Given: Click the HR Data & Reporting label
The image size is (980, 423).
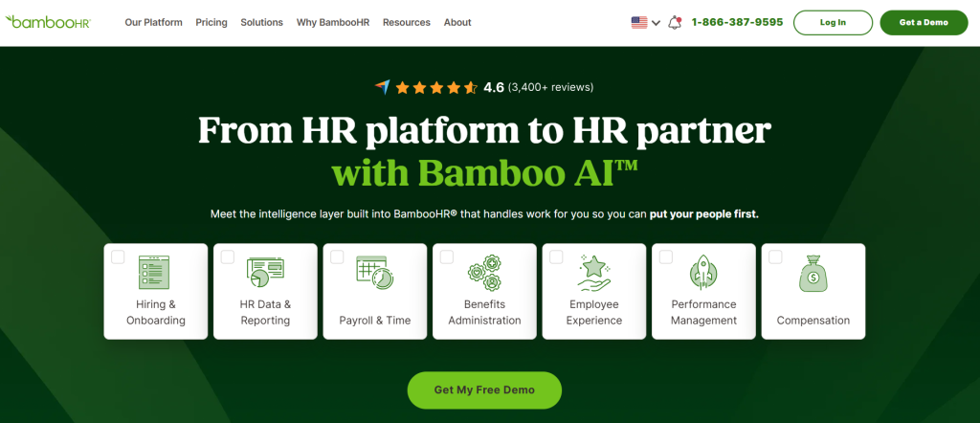Looking at the screenshot, I should [x=265, y=312].
